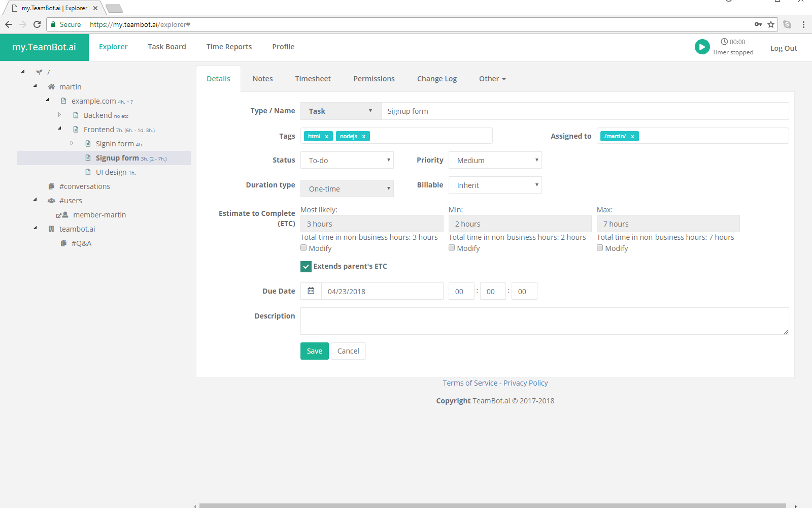Switch to the Timesheet tab
The image size is (812, 508).
(x=313, y=79)
